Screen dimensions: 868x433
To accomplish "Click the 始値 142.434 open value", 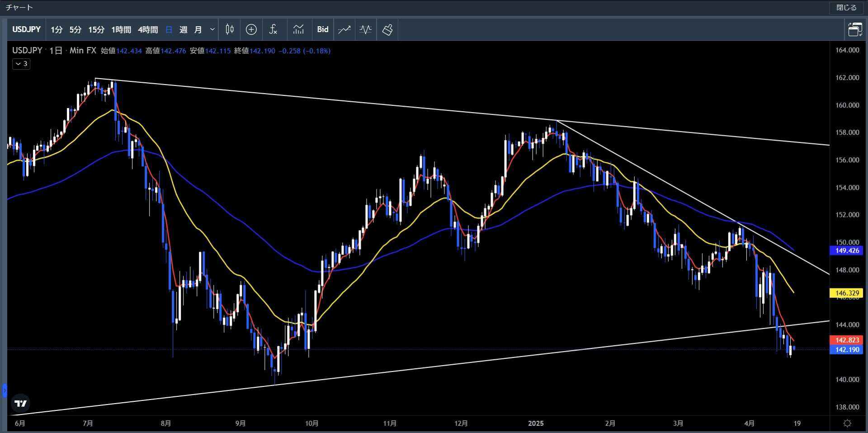I will pyautogui.click(x=121, y=51).
